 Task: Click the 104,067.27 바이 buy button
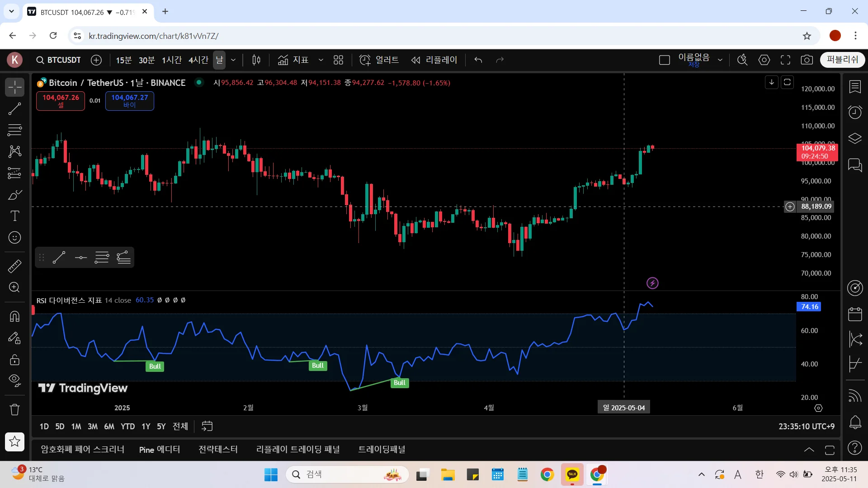click(x=129, y=101)
